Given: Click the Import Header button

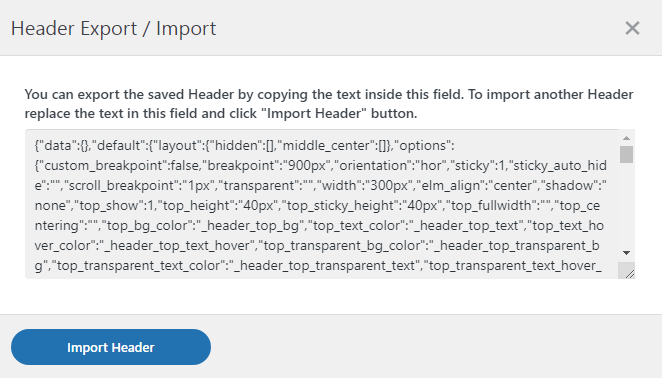Looking at the screenshot, I should pos(111,347).
